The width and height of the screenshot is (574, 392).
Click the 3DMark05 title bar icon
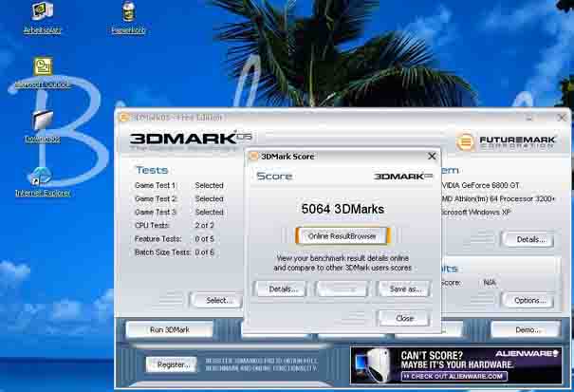coord(123,118)
